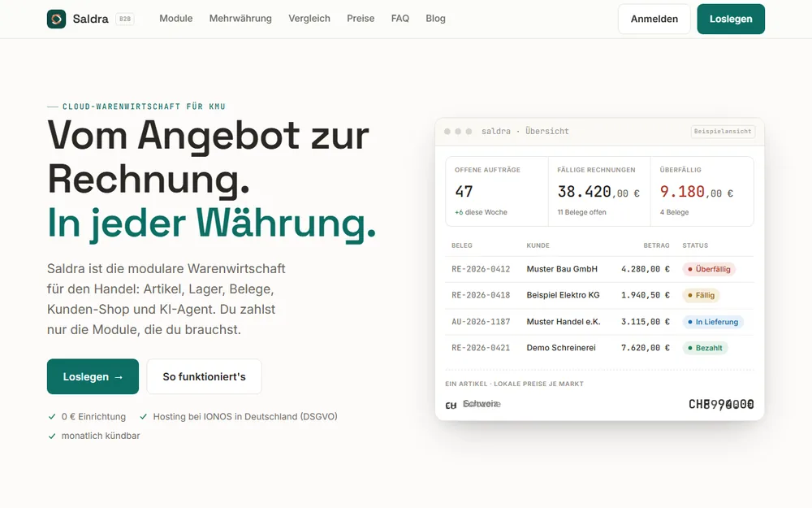812x508 pixels.
Task: Click the hero Loslegen arrow button
Action: tap(93, 376)
